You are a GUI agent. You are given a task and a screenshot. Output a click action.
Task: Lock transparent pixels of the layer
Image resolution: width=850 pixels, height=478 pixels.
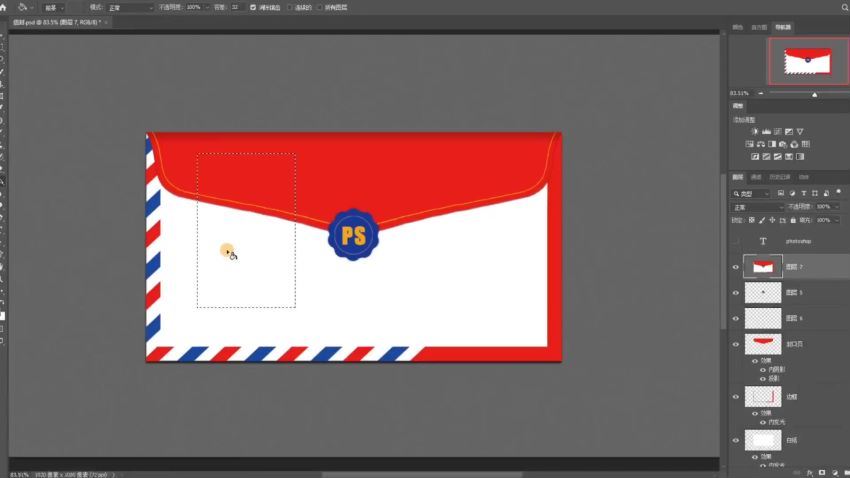[751, 220]
